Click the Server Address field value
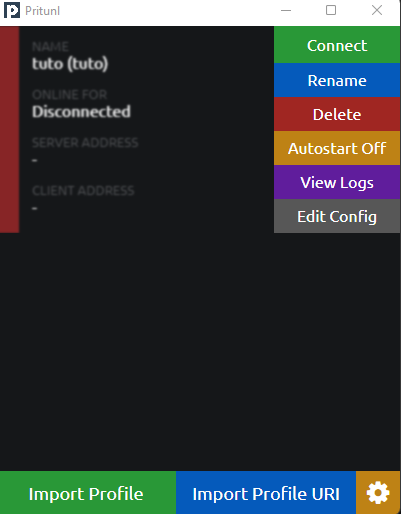 (35, 160)
